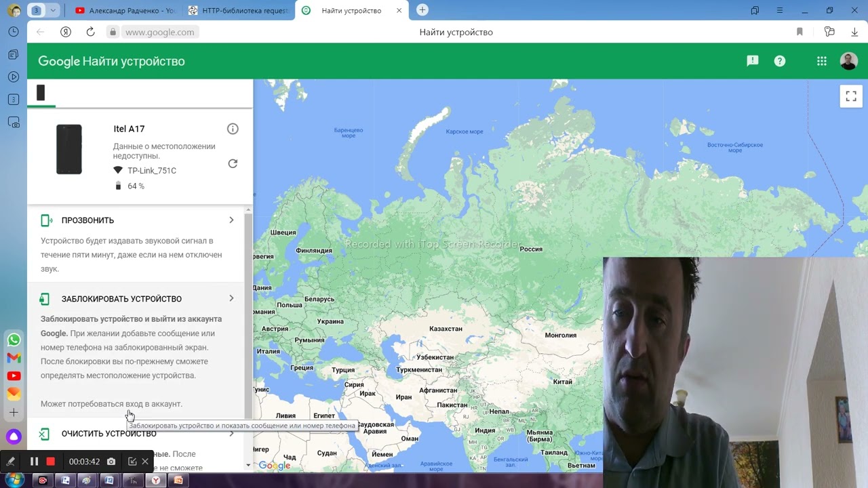868x488 pixels.
Task: Open the ПРОЗВОНИТЬ ring device option
Action: 136,220
